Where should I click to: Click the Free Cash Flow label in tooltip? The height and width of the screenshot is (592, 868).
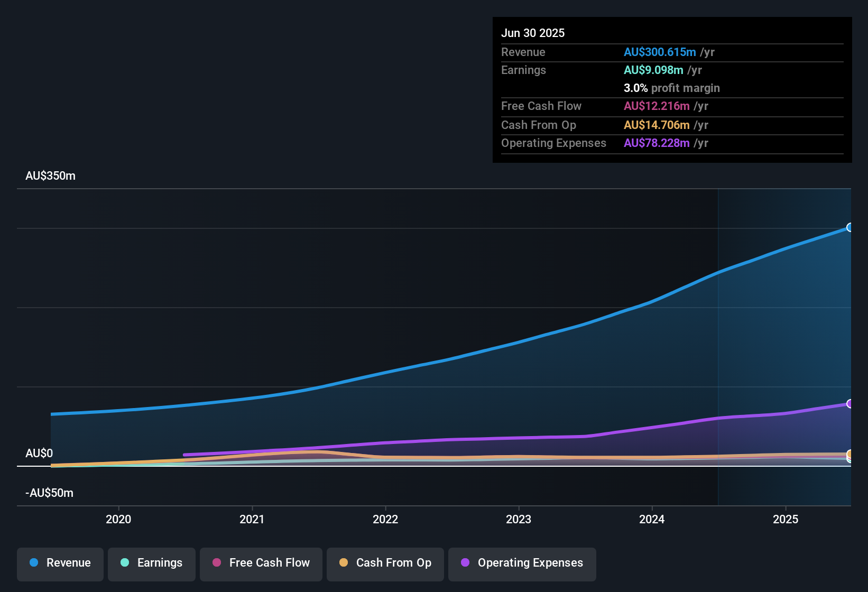tap(541, 106)
